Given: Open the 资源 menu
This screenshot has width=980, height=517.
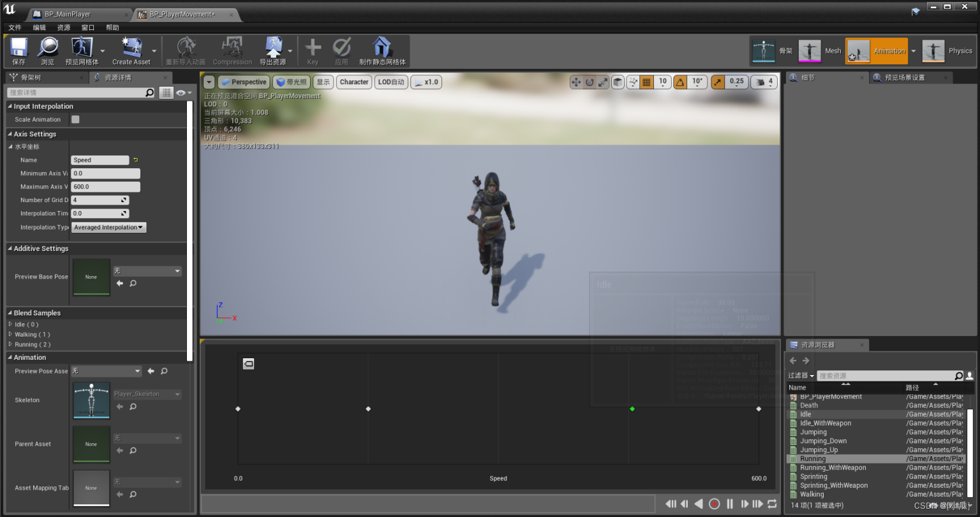Looking at the screenshot, I should pos(64,27).
